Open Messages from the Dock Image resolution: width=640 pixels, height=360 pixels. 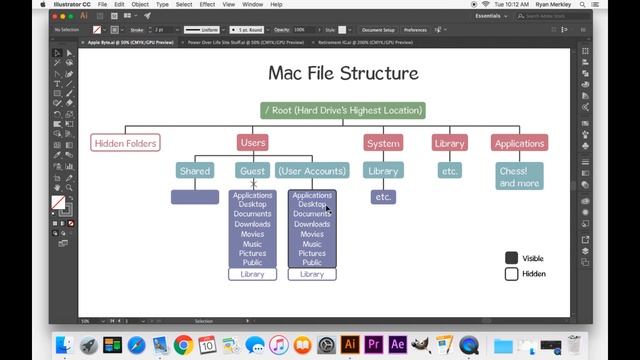click(255, 345)
